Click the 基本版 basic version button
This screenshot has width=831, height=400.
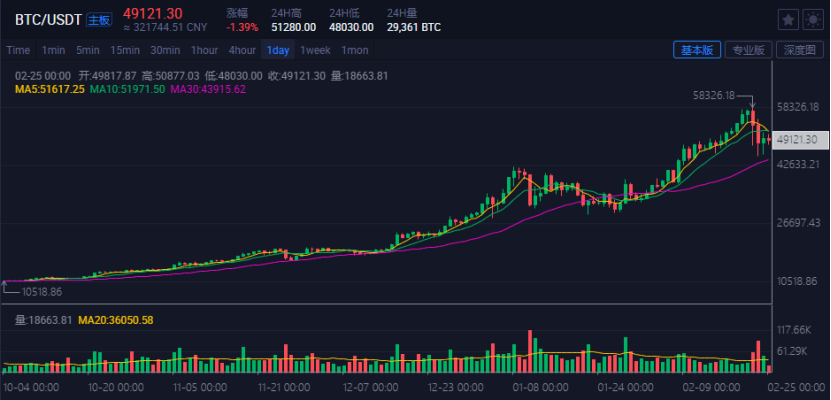tap(697, 50)
